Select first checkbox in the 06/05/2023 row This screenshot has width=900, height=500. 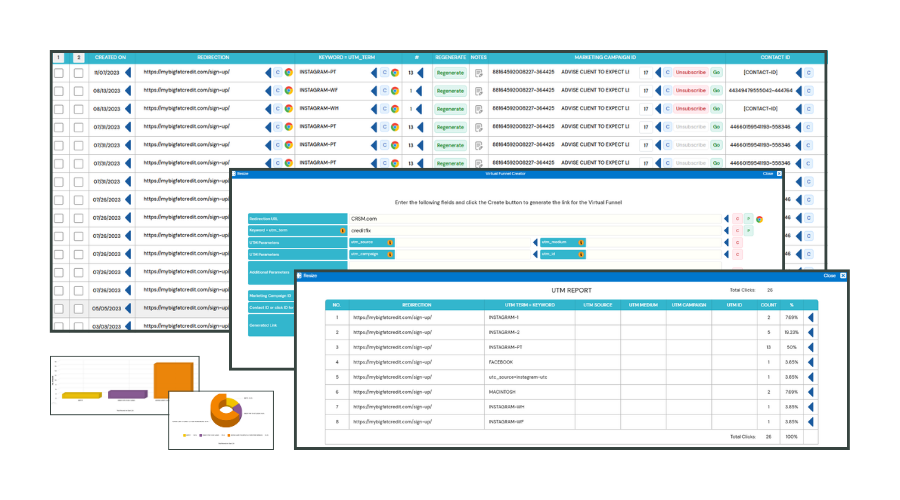tap(59, 308)
